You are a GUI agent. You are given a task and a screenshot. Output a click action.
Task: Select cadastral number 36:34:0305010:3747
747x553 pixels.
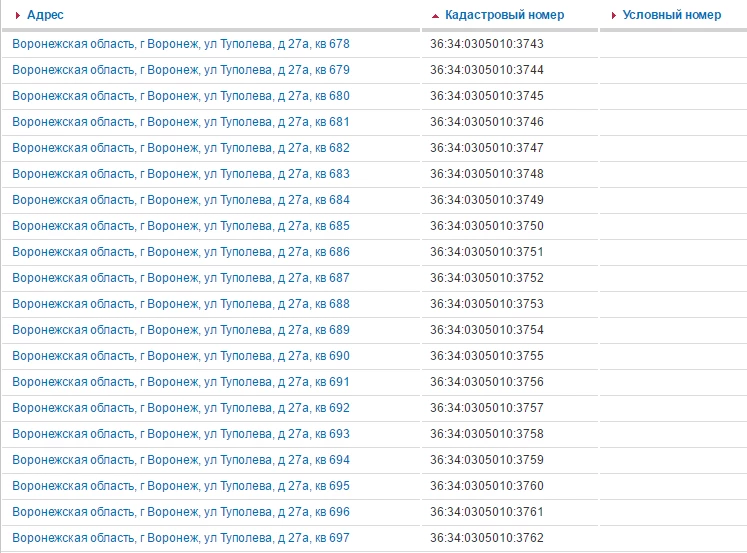487,148
